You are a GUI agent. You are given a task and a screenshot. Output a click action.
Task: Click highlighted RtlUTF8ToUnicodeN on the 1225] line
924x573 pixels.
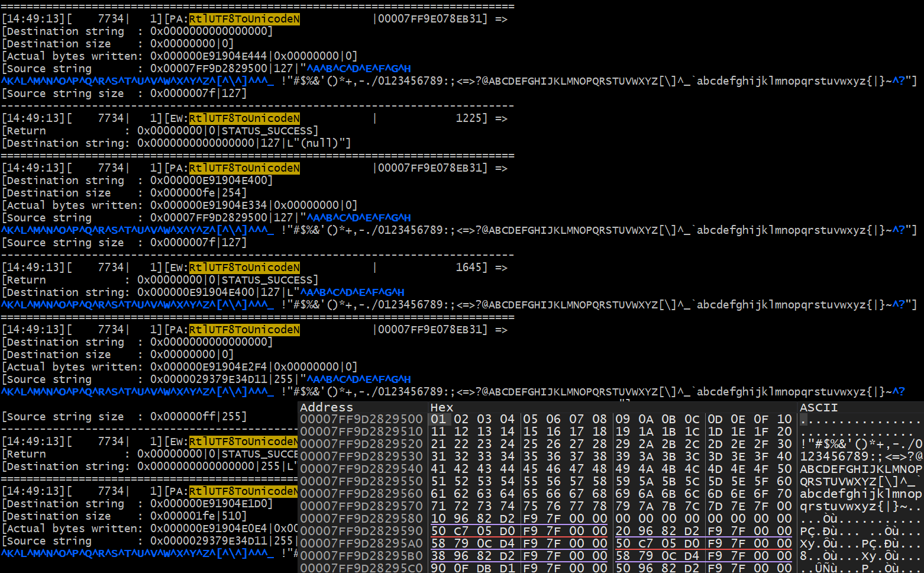(x=244, y=118)
